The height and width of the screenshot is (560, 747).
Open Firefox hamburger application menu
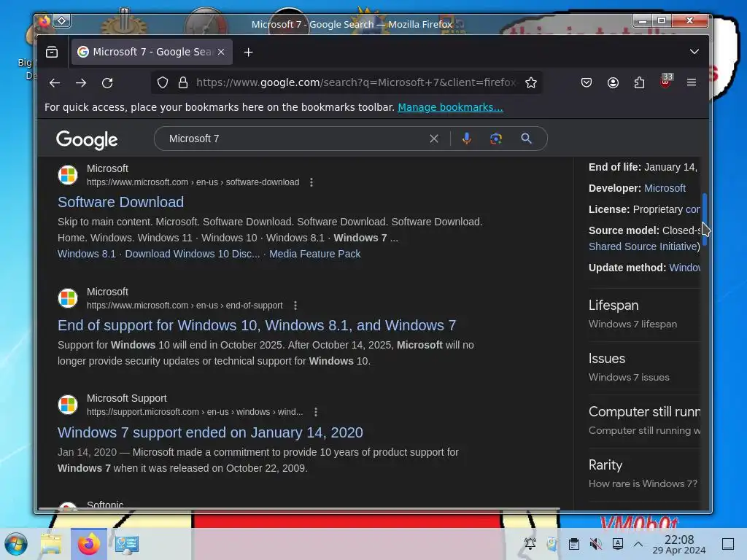692,82
